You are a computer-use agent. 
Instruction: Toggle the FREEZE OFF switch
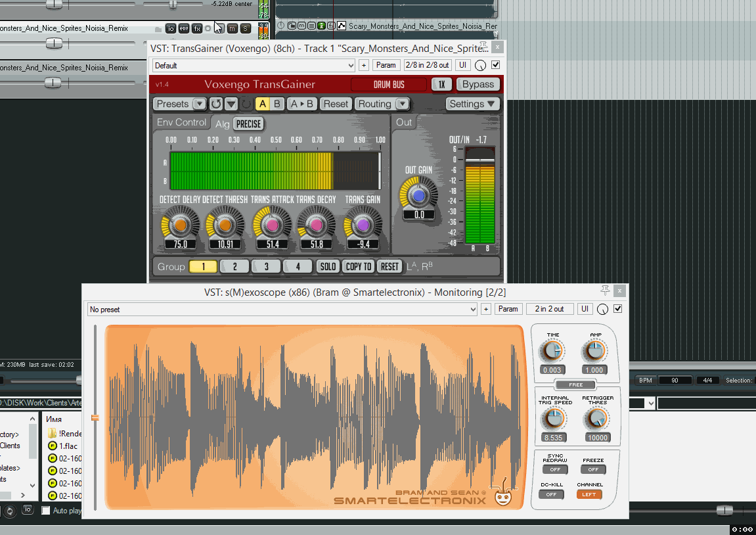(593, 469)
